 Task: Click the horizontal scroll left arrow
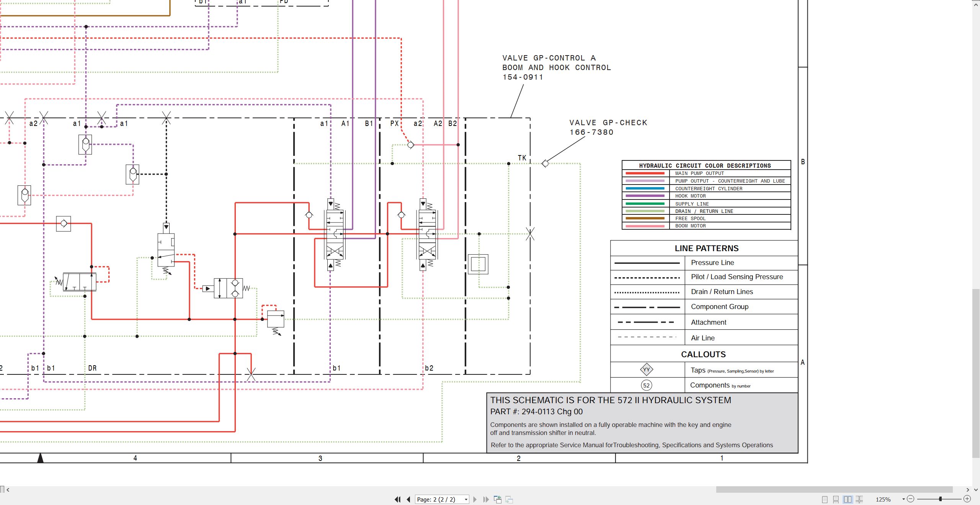pyautogui.click(x=8, y=490)
